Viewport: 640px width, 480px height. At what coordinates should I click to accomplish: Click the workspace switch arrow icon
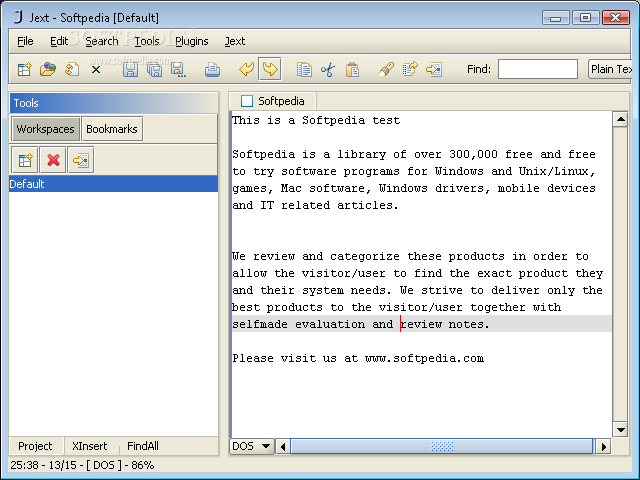click(x=81, y=160)
